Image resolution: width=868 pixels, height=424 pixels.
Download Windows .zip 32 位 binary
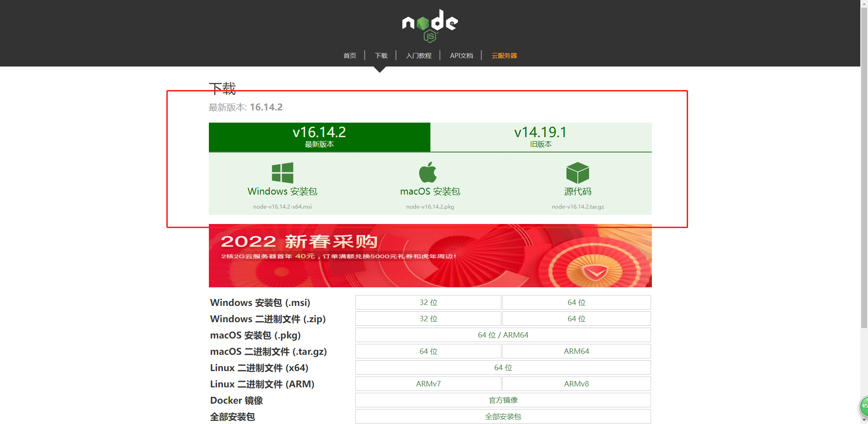[428, 319]
